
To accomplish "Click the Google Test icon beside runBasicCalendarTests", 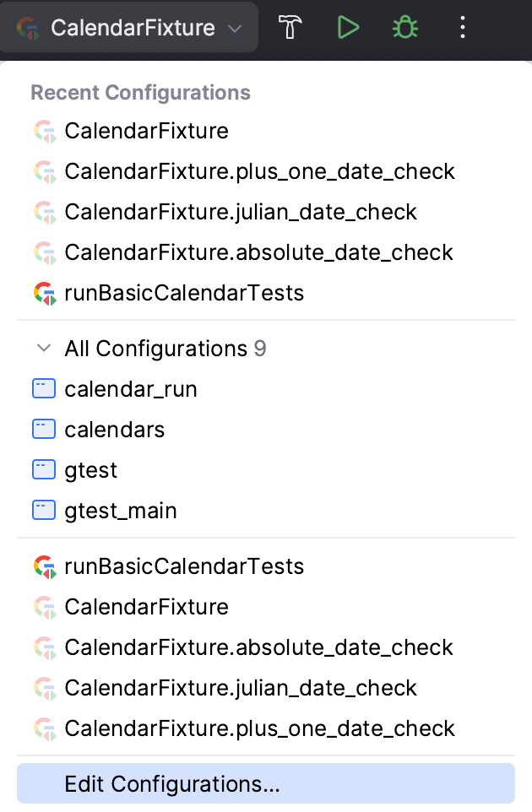I will click(x=43, y=293).
